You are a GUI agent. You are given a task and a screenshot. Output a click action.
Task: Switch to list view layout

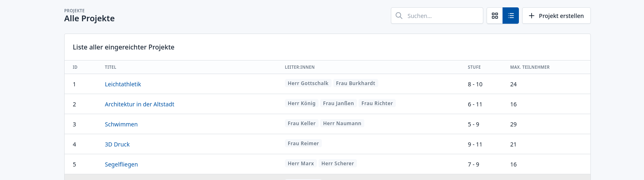pos(511,16)
